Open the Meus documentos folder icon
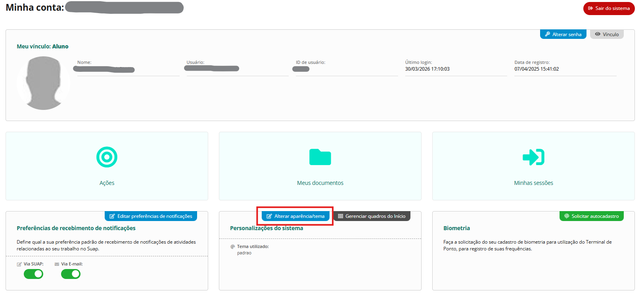 [320, 157]
